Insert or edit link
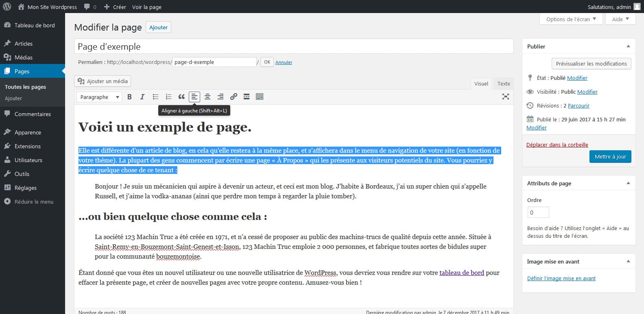Image resolution: width=644 pixels, height=314 pixels. 234,97
